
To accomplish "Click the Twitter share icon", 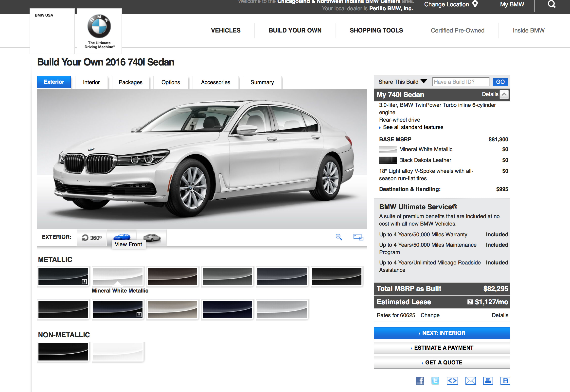I will 435,381.
